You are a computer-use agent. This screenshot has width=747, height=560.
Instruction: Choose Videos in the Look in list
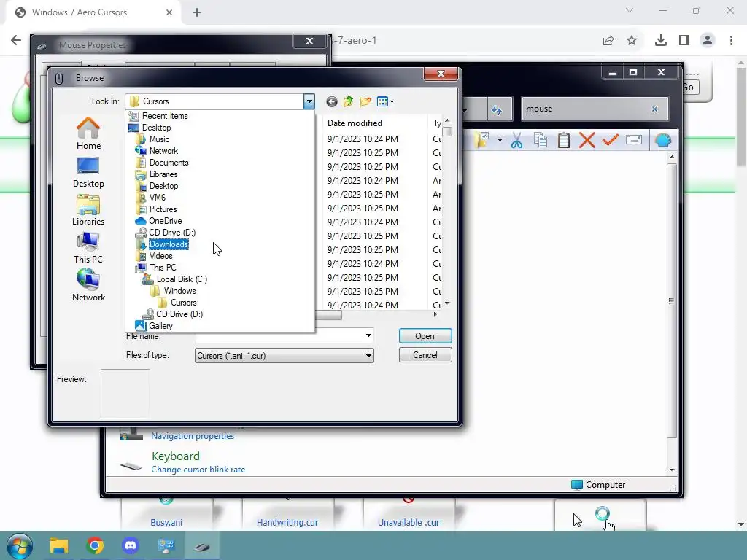[x=160, y=256]
